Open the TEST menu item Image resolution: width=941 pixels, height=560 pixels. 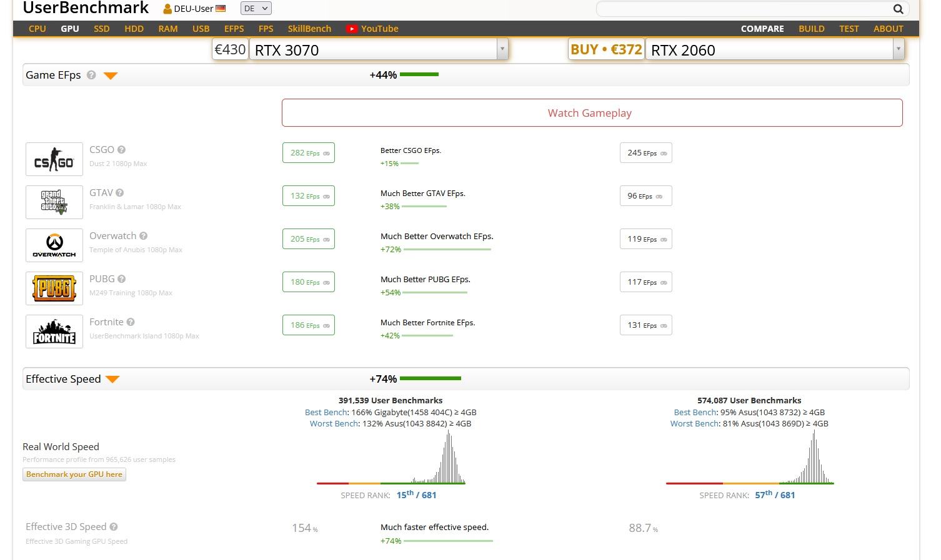click(x=849, y=29)
